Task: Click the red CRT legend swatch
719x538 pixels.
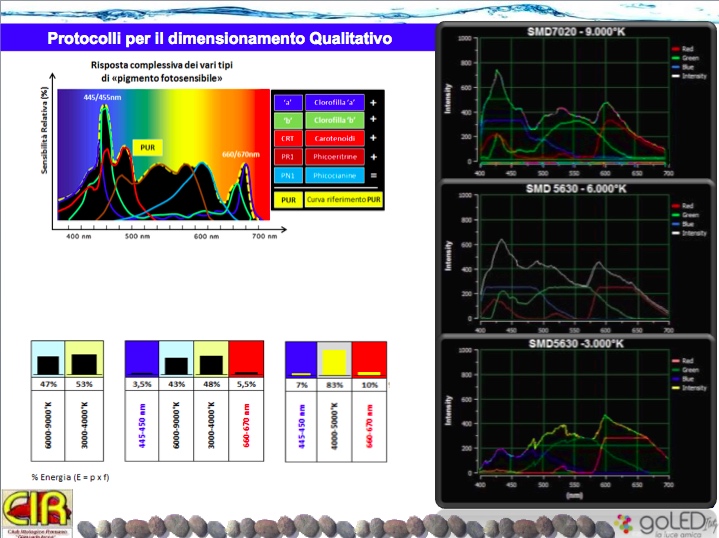Action: 288,139
